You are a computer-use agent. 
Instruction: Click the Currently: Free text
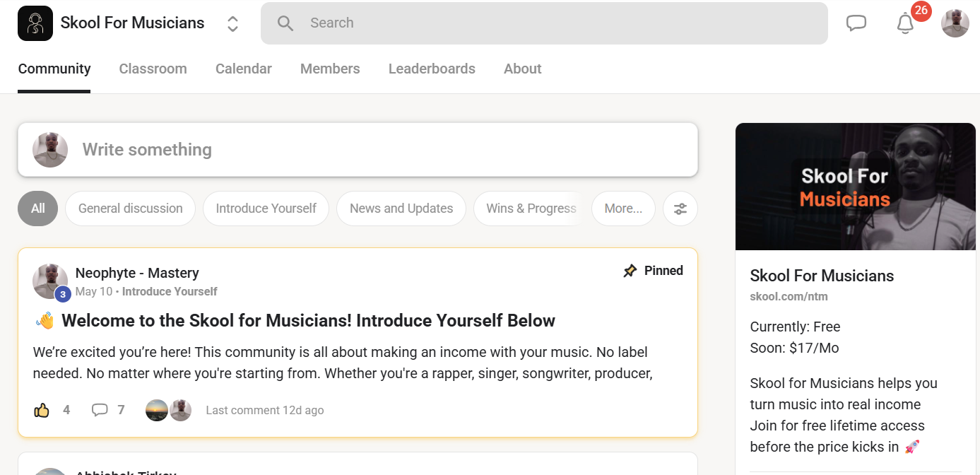pos(795,327)
